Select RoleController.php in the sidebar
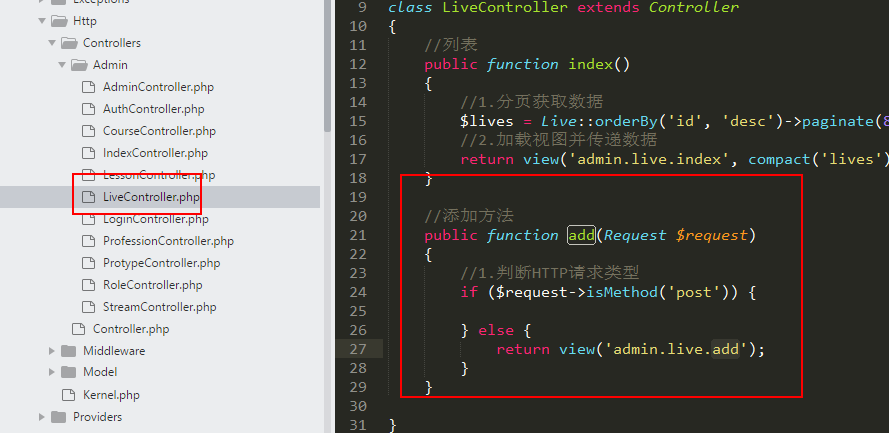Screen dimensions: 889x433 pyautogui.click(x=152, y=285)
